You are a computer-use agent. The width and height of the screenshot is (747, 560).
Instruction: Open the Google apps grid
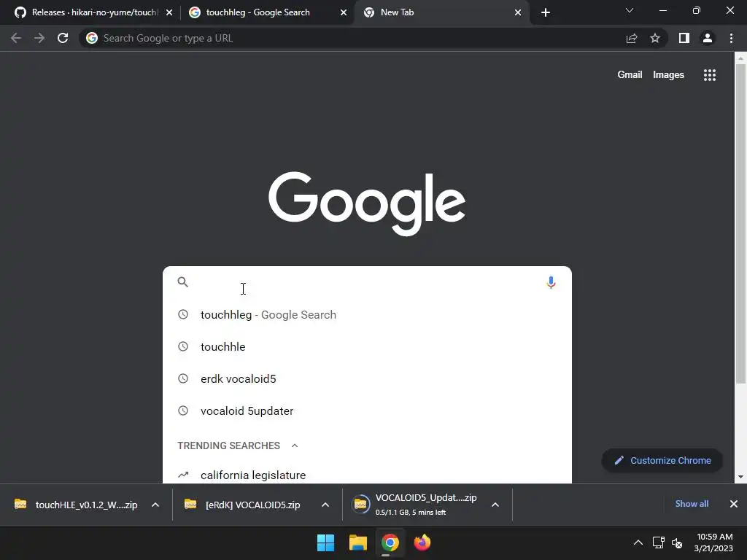tap(709, 75)
